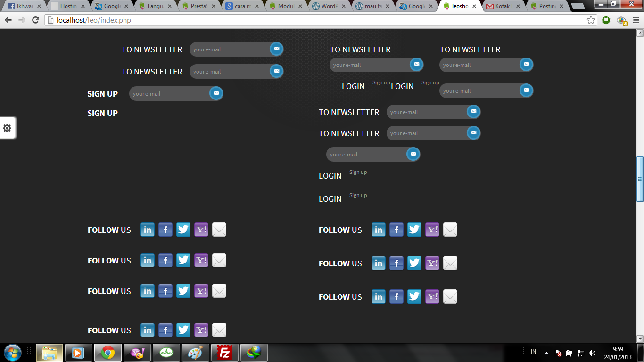Launch the media player taskbar icon

click(79, 353)
